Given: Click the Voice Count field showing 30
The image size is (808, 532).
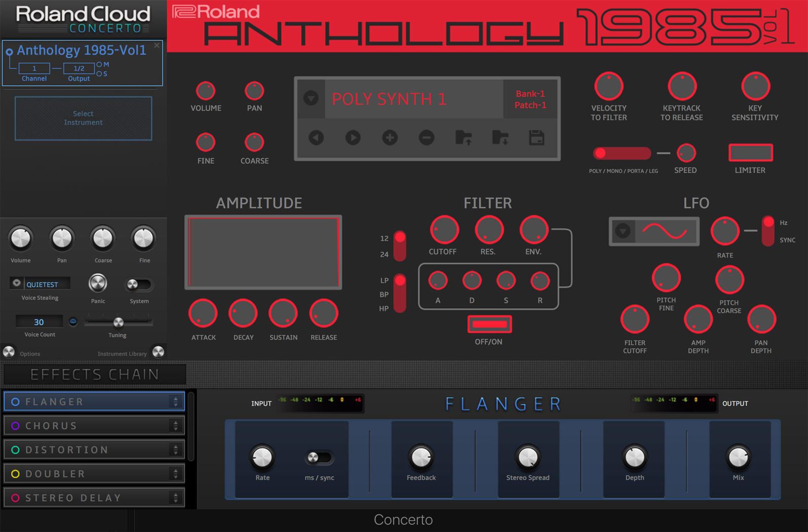Looking at the screenshot, I should click(x=39, y=322).
